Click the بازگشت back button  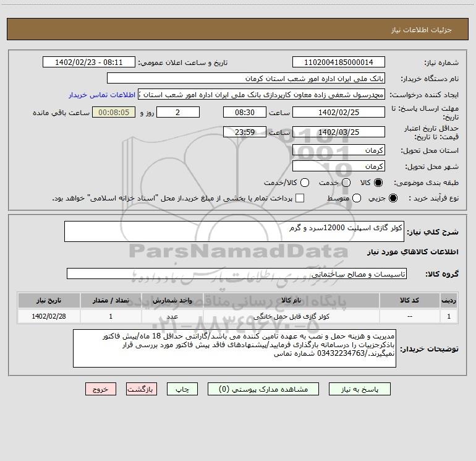[x=142, y=389]
